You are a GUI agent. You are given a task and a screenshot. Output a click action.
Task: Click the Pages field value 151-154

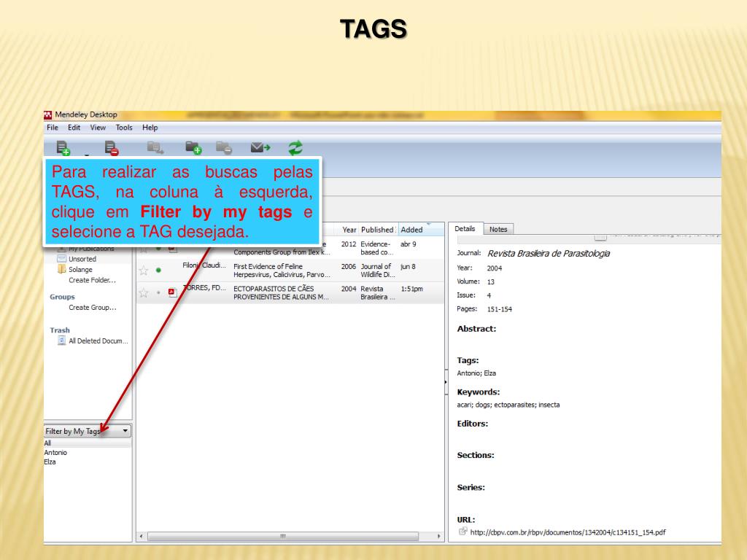coord(499,309)
